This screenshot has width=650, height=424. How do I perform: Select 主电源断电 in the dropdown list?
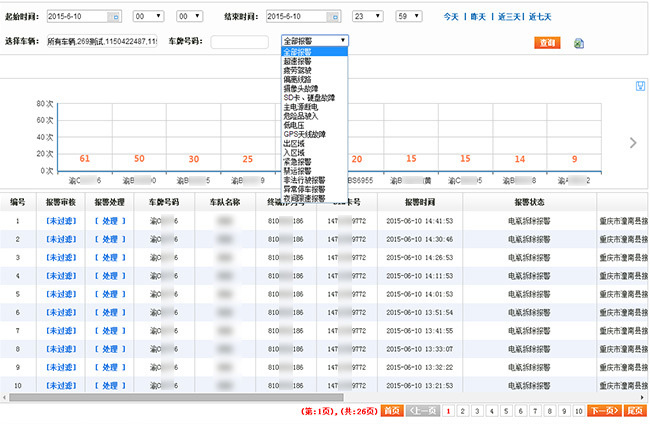301,107
